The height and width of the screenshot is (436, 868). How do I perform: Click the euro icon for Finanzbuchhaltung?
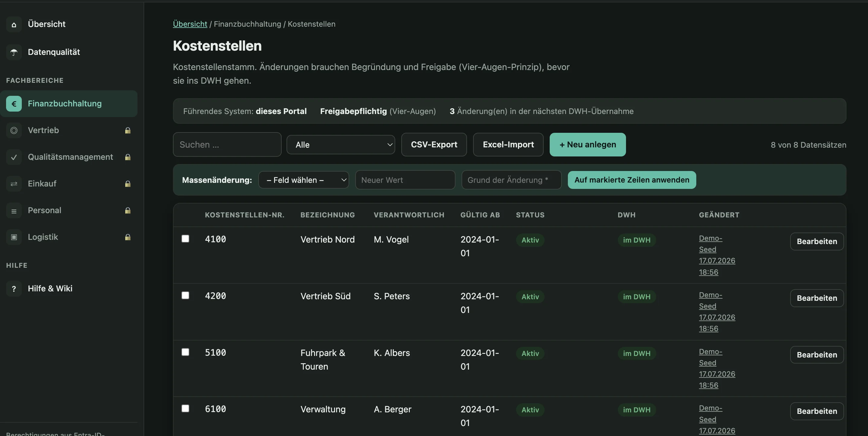(x=14, y=104)
